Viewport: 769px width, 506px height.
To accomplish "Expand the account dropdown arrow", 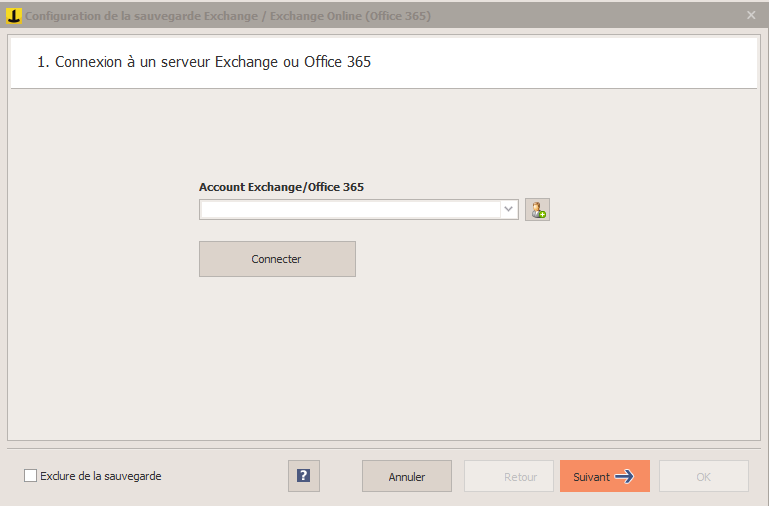I will coord(509,209).
